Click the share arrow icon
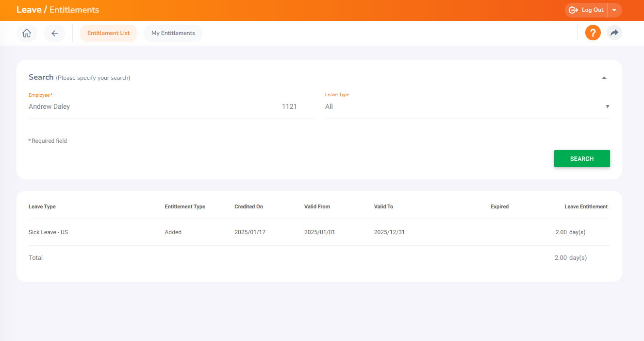Image resolution: width=644 pixels, height=341 pixels. 614,33
